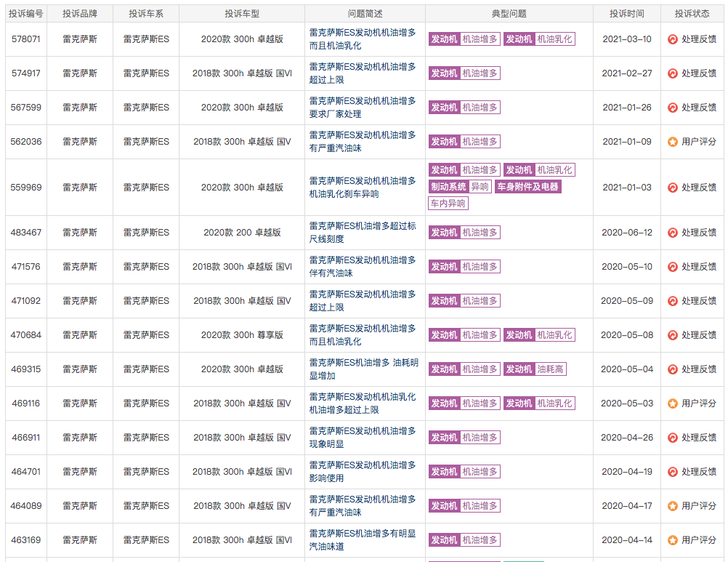Screen dimensions: 728x562
Task: Open complaint summary link for 469315
Action: click(364, 369)
